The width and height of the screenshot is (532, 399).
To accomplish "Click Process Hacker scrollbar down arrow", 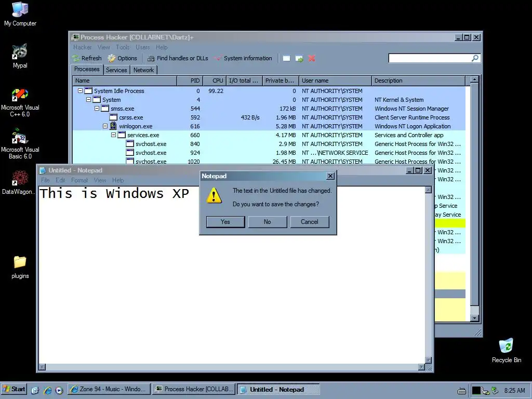I will tap(474, 318).
